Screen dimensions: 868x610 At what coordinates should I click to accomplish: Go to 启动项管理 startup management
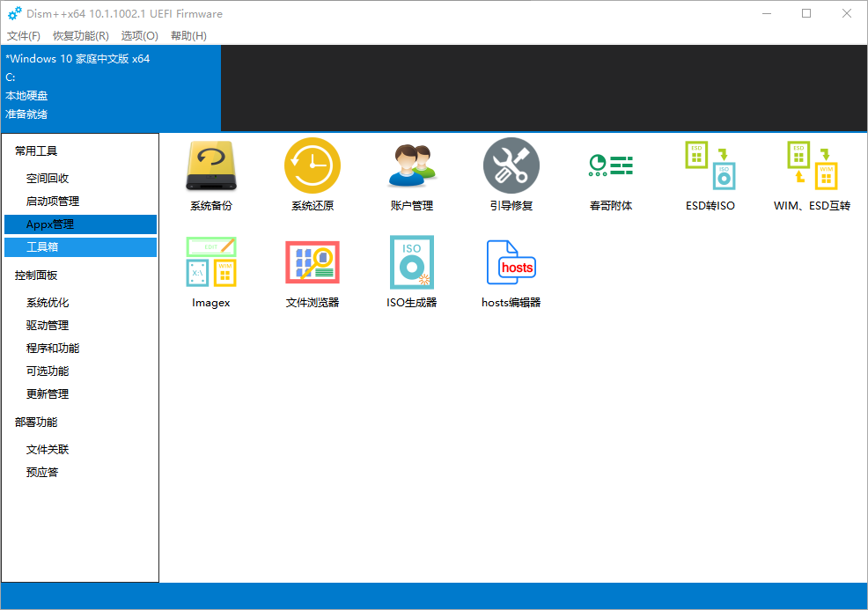coord(53,202)
